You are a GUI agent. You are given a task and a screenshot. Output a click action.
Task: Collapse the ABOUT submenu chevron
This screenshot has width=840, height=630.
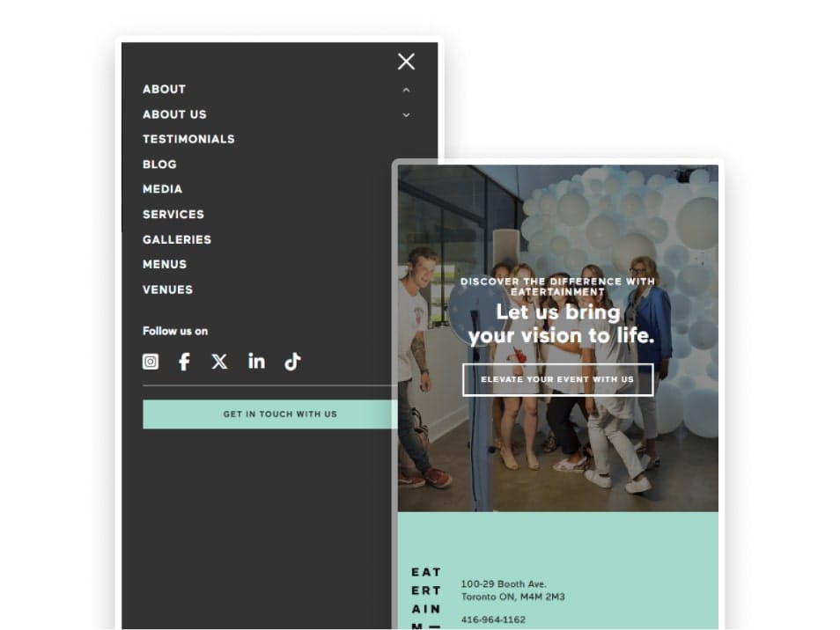tap(406, 90)
